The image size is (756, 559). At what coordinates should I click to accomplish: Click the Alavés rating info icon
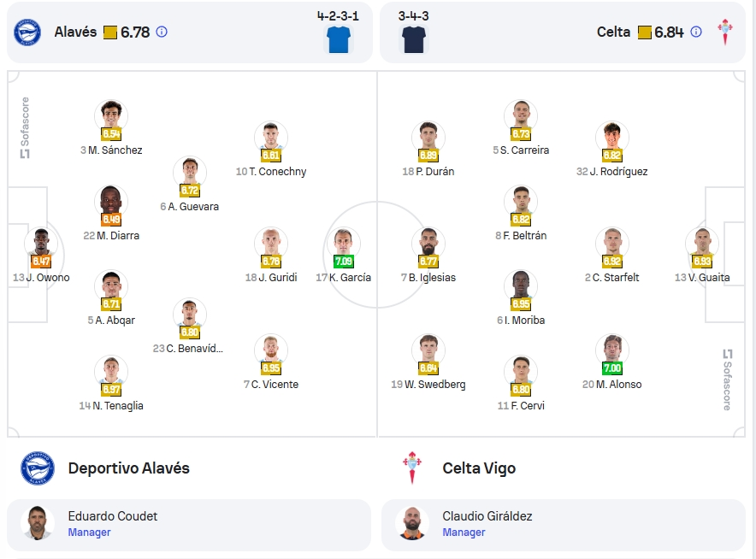click(x=162, y=32)
